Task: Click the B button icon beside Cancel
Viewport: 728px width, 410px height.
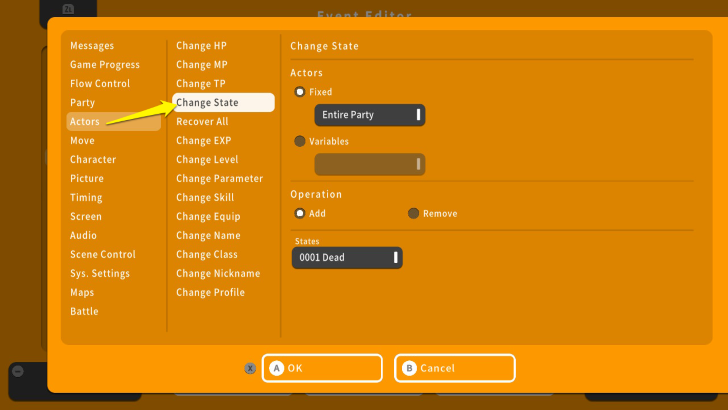Action: [409, 368]
